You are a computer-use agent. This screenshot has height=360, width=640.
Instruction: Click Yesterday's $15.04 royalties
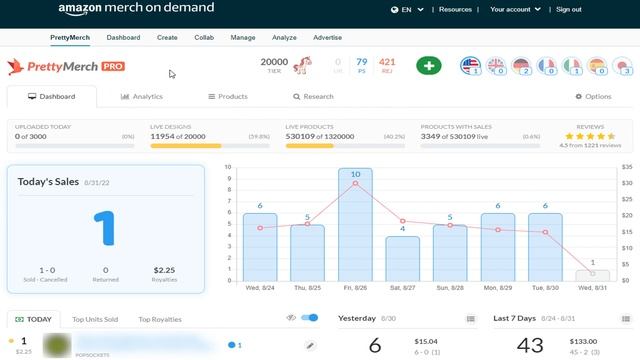pos(426,341)
